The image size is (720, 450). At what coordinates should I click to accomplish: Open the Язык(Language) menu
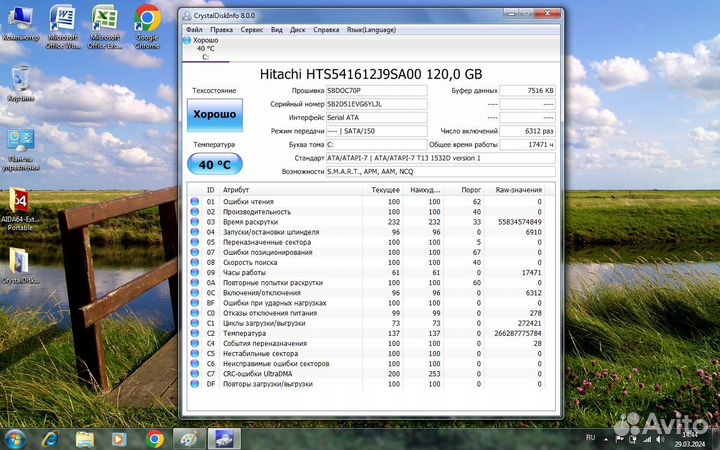(x=371, y=30)
